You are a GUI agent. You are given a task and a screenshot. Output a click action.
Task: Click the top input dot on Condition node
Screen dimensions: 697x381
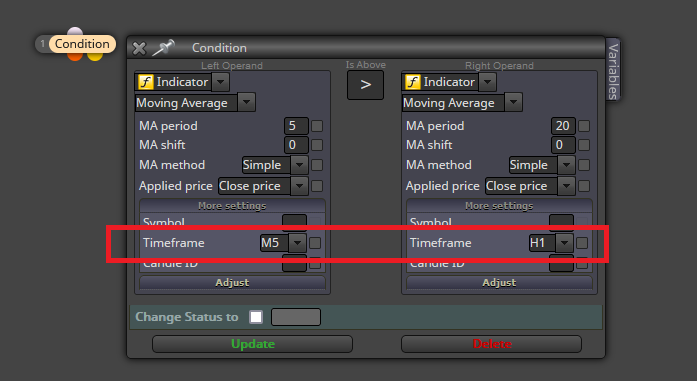pyautogui.click(x=75, y=32)
